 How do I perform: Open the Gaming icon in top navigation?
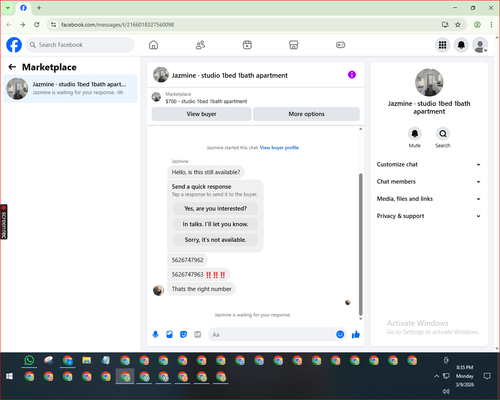point(340,45)
